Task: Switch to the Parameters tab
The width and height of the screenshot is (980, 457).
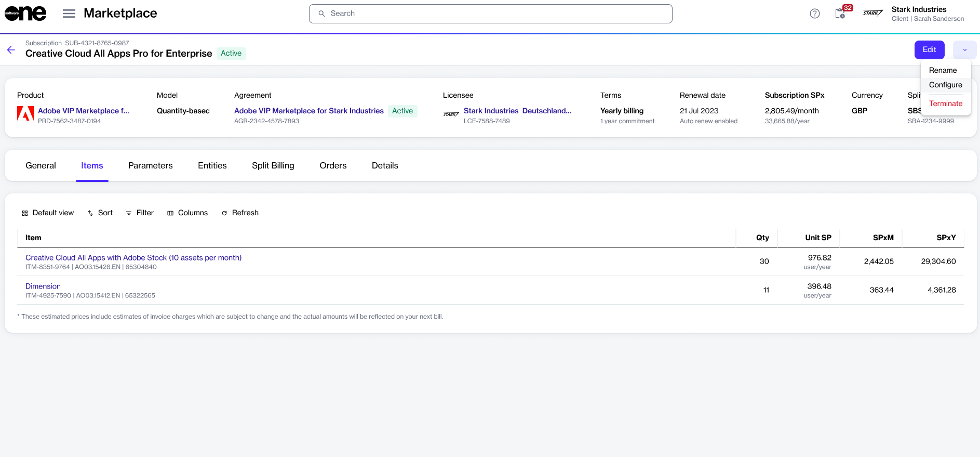Action: point(150,165)
